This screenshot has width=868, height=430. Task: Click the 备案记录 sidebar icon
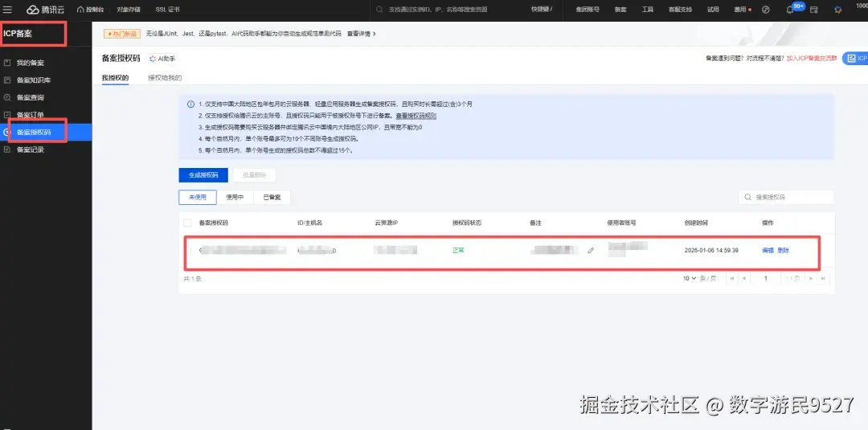click(x=7, y=149)
